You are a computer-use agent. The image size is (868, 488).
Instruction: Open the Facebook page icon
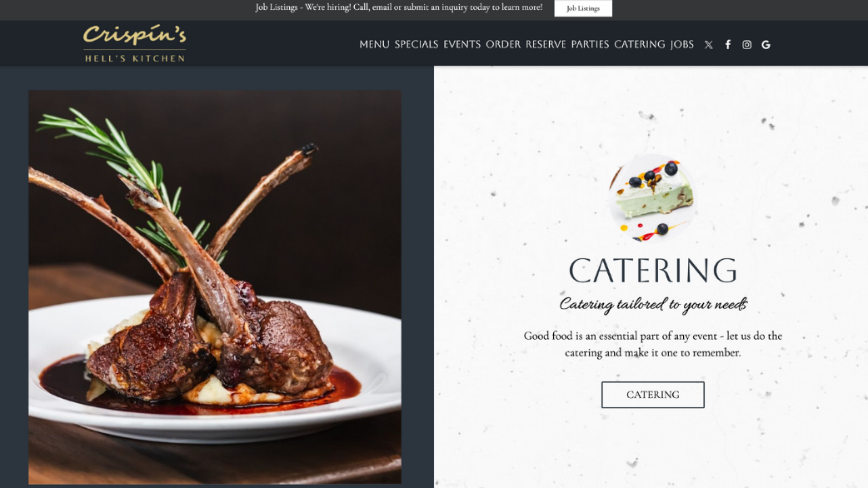[x=728, y=45]
